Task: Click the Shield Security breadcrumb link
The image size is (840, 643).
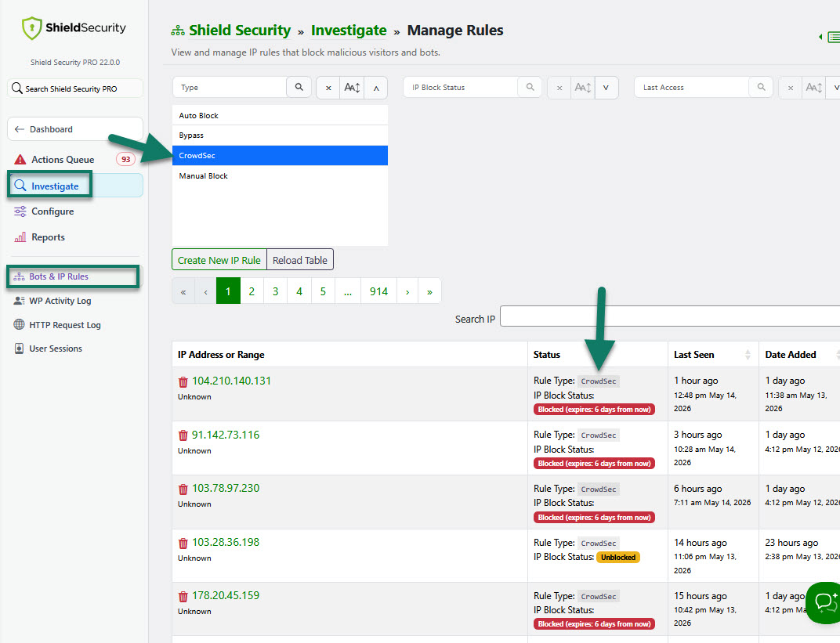Action: pos(240,30)
